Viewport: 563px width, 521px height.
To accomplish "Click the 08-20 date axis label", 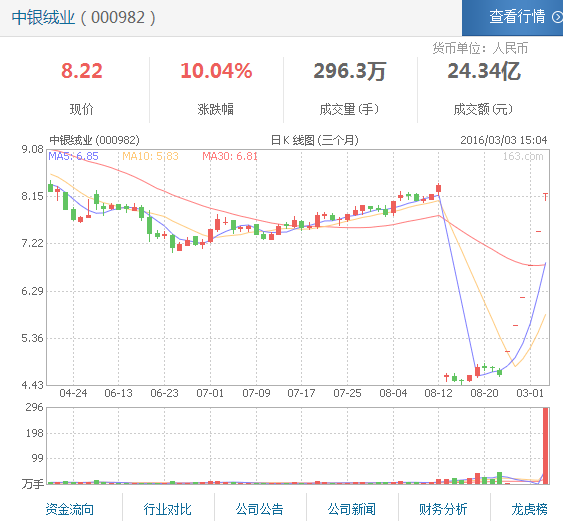I will click(484, 393).
